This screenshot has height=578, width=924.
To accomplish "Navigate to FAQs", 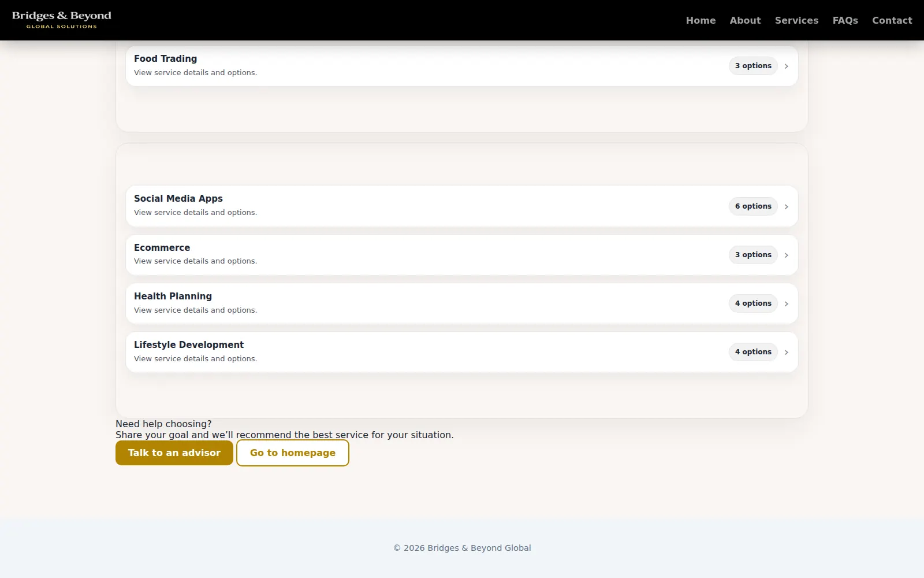I will point(845,20).
